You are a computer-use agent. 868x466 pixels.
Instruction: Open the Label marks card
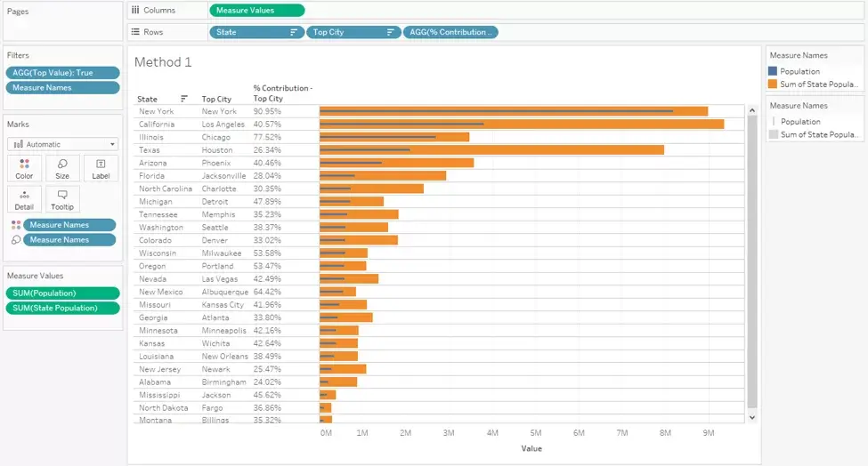click(x=101, y=169)
